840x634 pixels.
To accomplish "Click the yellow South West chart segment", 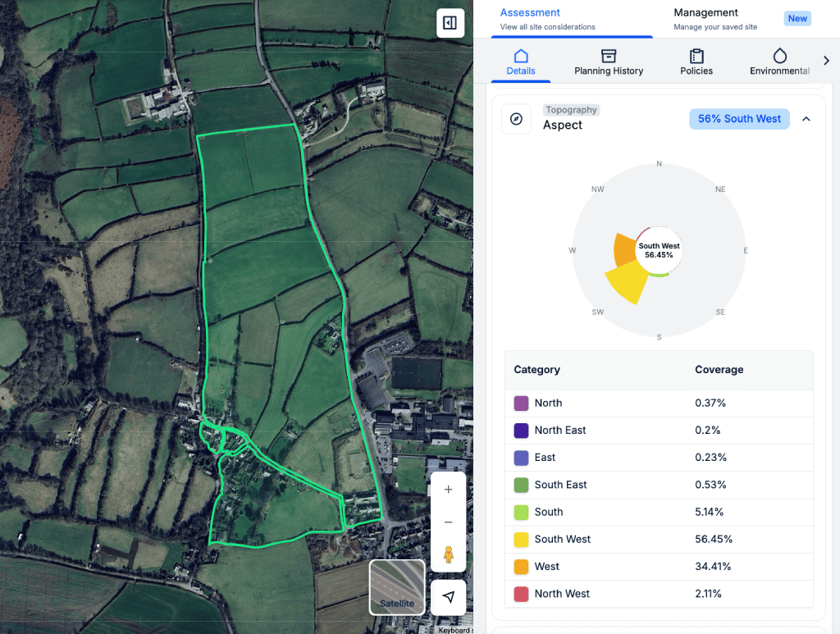I will click(627, 285).
